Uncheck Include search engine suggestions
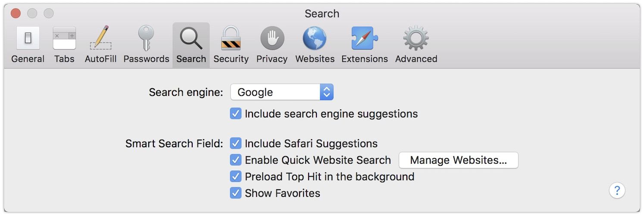This screenshot has width=644, height=216. [235, 114]
